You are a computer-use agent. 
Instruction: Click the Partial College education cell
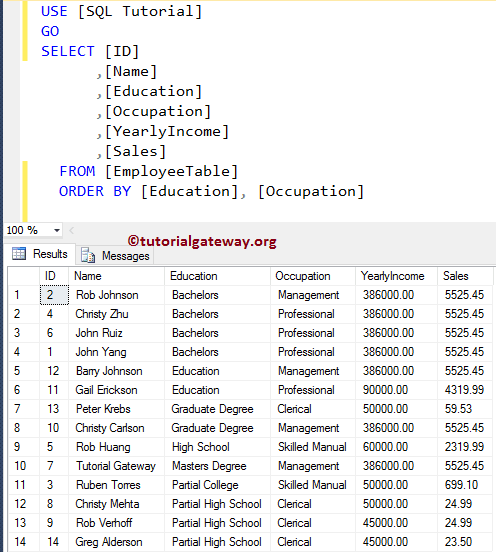pos(218,485)
